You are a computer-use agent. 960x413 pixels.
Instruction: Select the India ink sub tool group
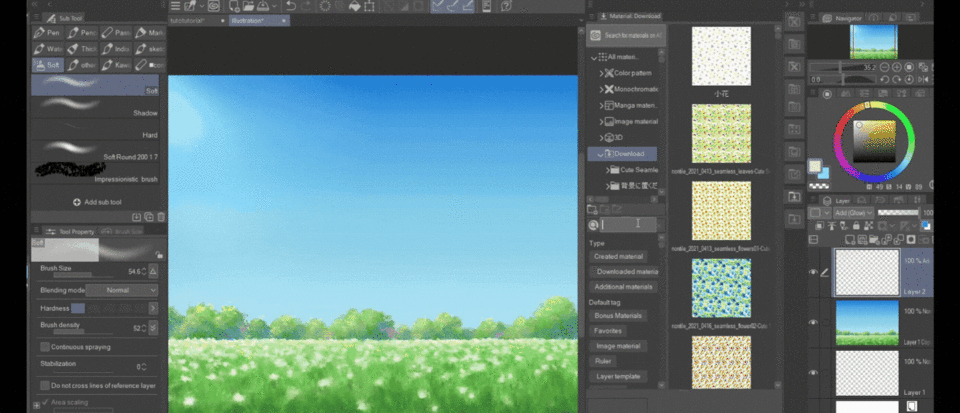click(x=116, y=48)
